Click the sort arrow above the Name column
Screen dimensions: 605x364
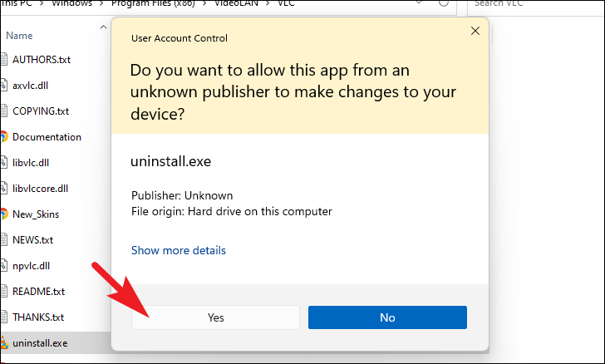coord(103,27)
